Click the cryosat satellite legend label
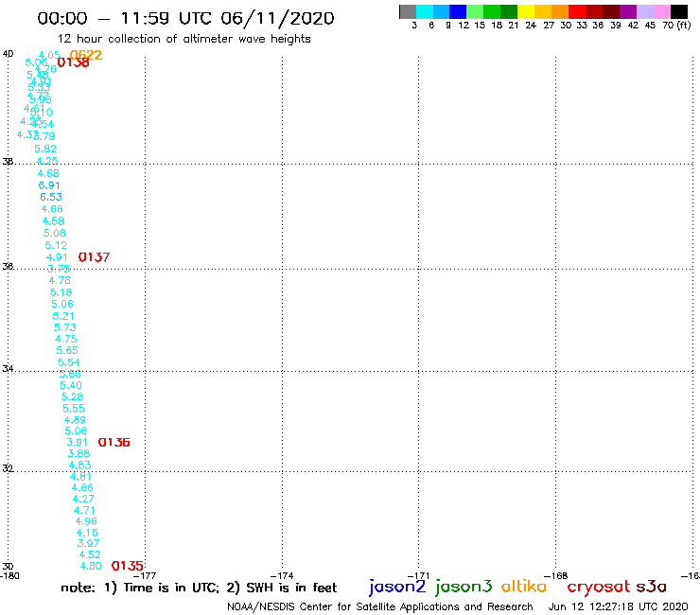The height and width of the screenshot is (615, 700). [599, 587]
